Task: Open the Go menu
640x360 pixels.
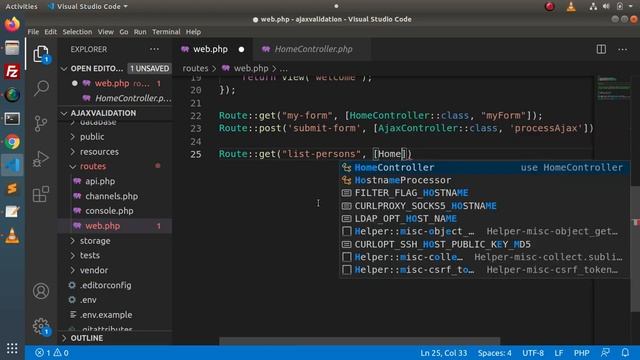Action: pos(124,32)
